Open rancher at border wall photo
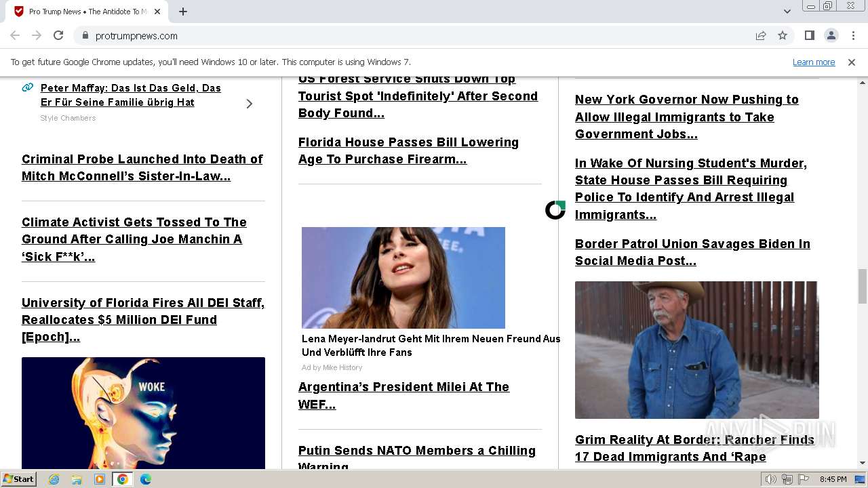The height and width of the screenshot is (488, 868). [697, 350]
